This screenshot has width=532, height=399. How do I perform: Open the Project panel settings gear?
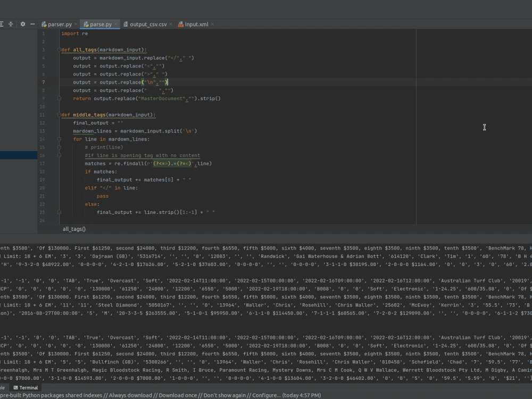click(22, 24)
